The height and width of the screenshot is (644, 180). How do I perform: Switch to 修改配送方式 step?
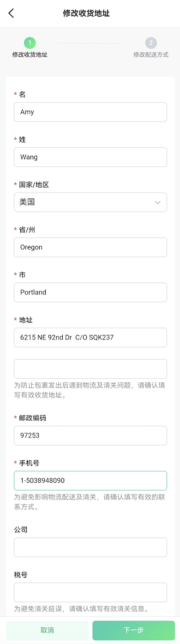tap(151, 54)
